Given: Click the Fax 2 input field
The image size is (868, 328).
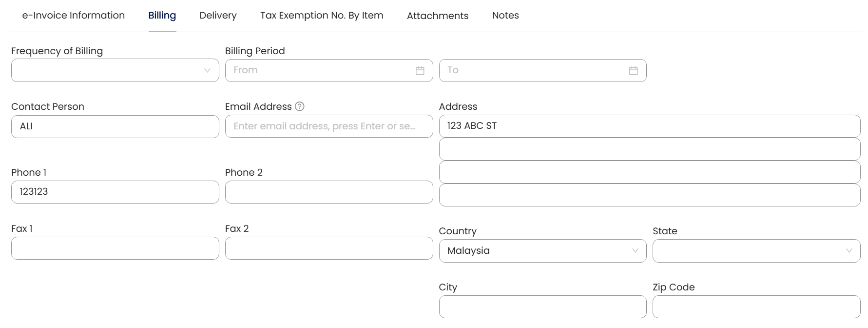Looking at the screenshot, I should [328, 248].
